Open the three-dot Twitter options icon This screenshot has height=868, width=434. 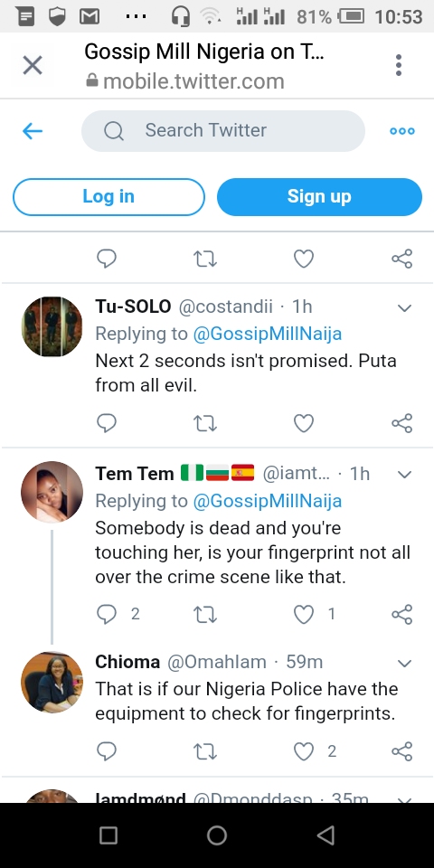click(x=401, y=131)
